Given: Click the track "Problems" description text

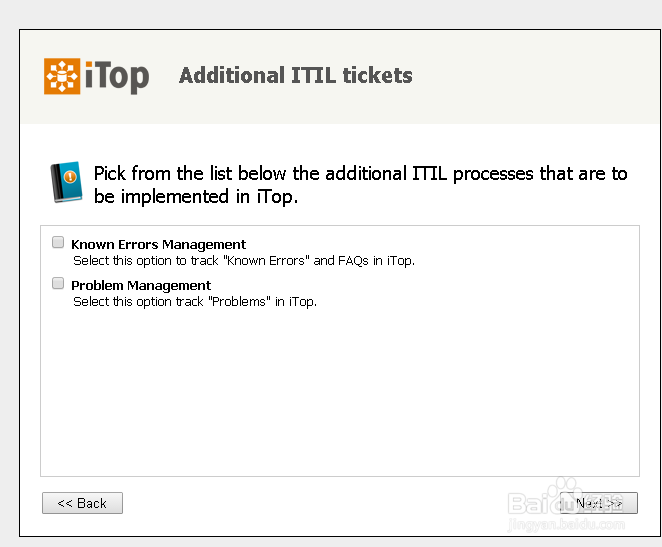Looking at the screenshot, I should point(194,301).
